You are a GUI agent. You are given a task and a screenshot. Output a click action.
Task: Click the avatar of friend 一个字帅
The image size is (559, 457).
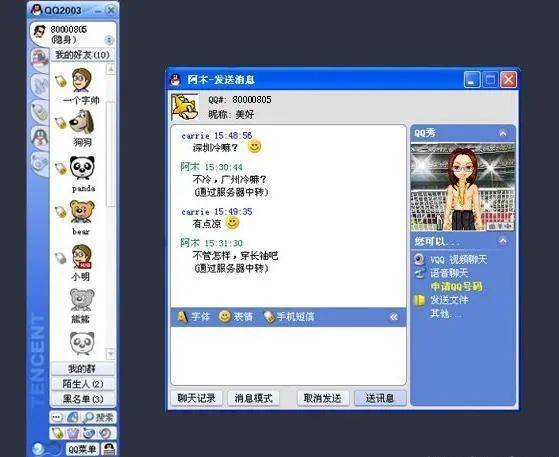coord(82,80)
